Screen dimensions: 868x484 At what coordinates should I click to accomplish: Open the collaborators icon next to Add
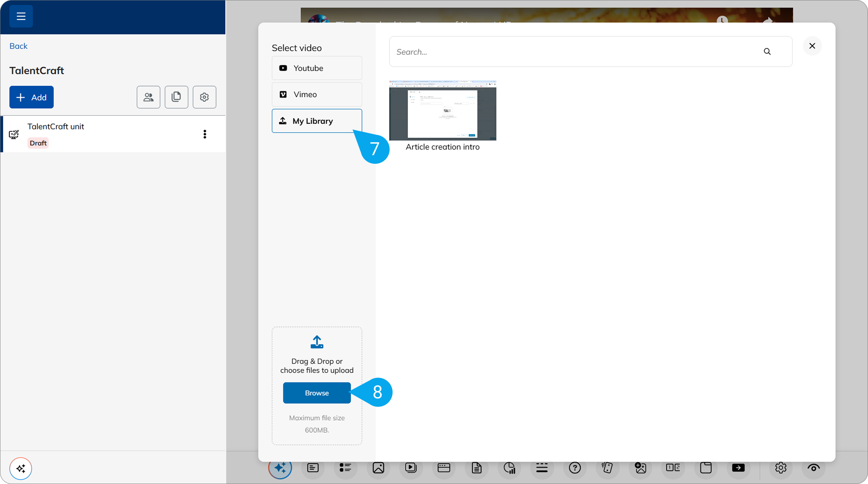(148, 97)
